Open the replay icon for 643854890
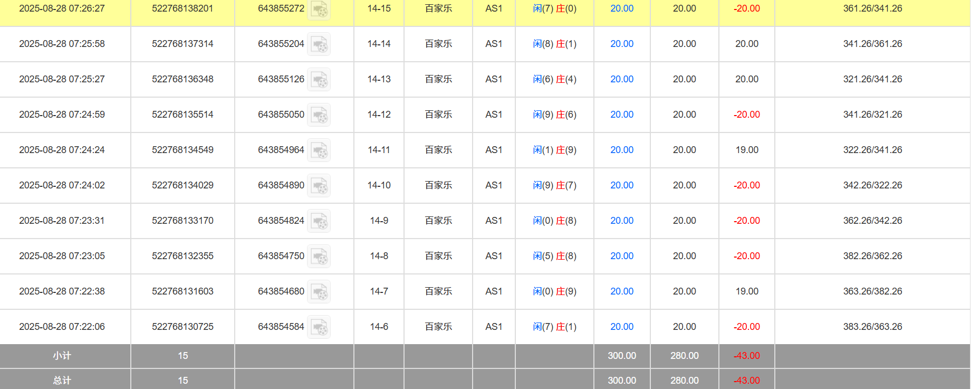 tap(319, 186)
